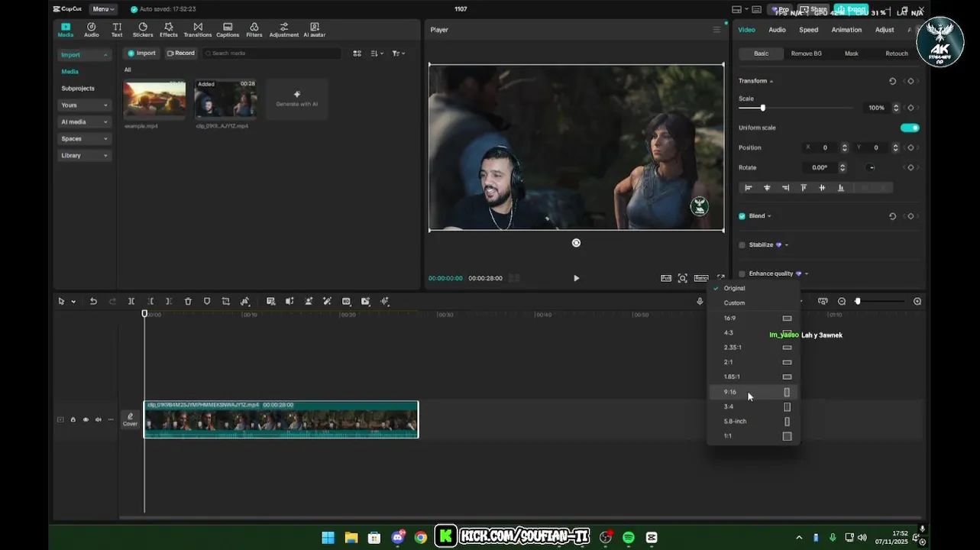Open the Adjustment tab in top toolbar
980x550 pixels.
284,30
